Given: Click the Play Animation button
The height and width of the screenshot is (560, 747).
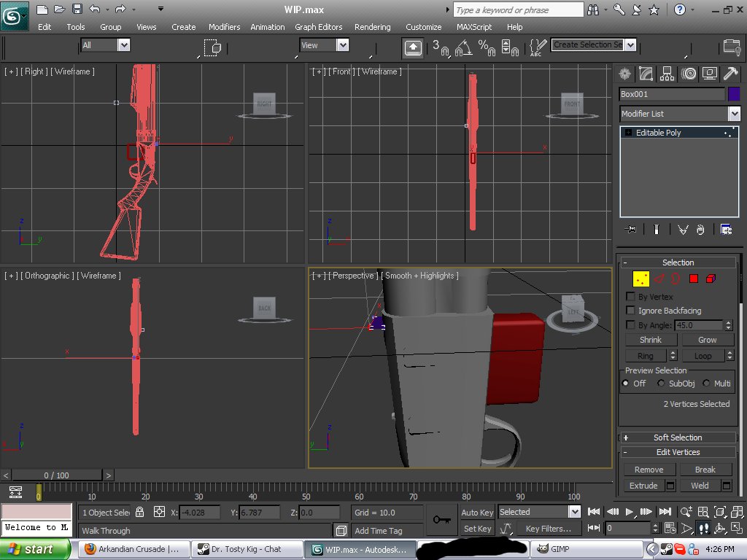Looking at the screenshot, I should click(630, 512).
